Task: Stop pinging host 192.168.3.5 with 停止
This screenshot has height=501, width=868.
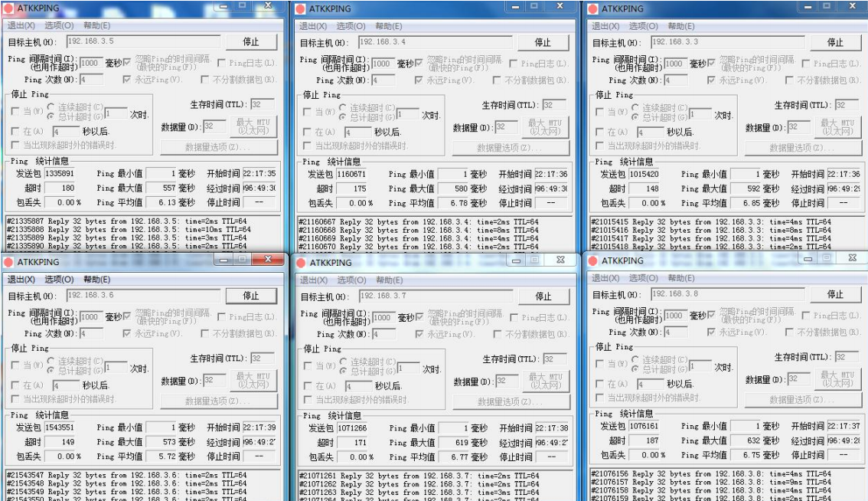Action: point(251,42)
